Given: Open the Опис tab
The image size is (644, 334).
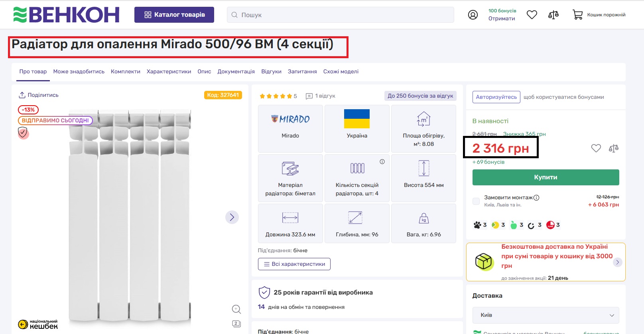Looking at the screenshot, I should pyautogui.click(x=204, y=72).
